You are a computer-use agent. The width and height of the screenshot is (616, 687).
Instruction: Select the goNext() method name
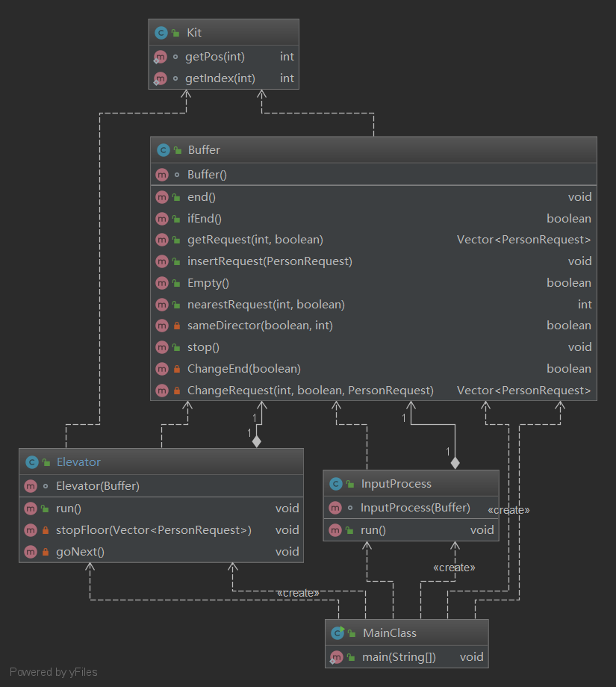80,552
